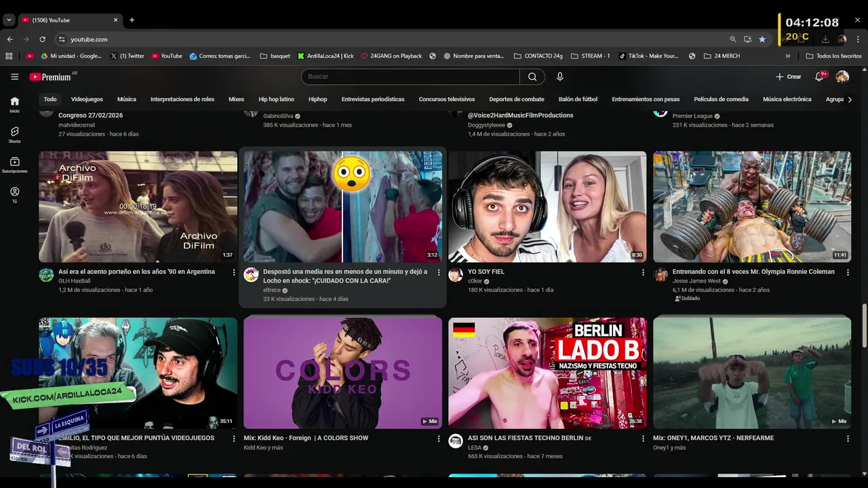868x488 pixels.
Task: Open 'Así era el acento porteño' video title
Action: click(136, 272)
